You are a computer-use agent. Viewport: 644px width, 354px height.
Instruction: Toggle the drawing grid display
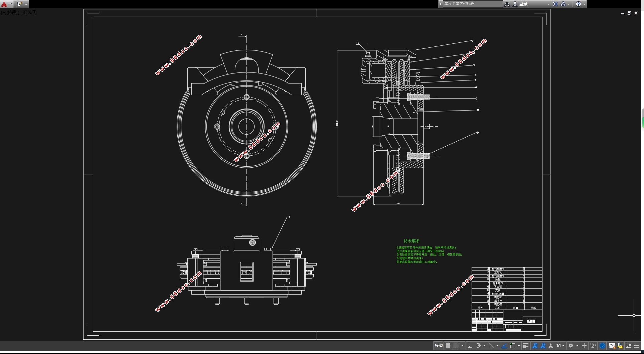coord(448,346)
